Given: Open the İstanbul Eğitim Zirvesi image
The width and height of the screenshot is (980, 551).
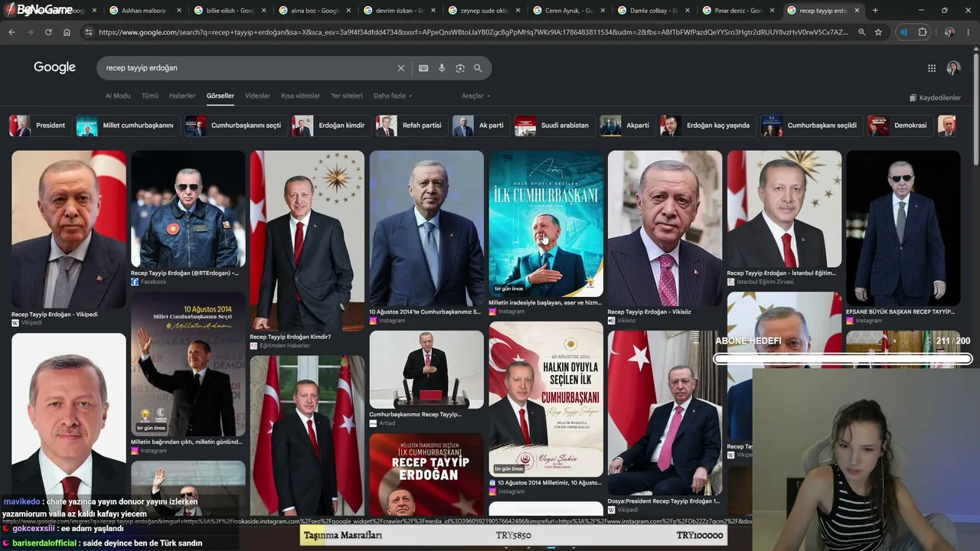Looking at the screenshot, I should pos(784,208).
